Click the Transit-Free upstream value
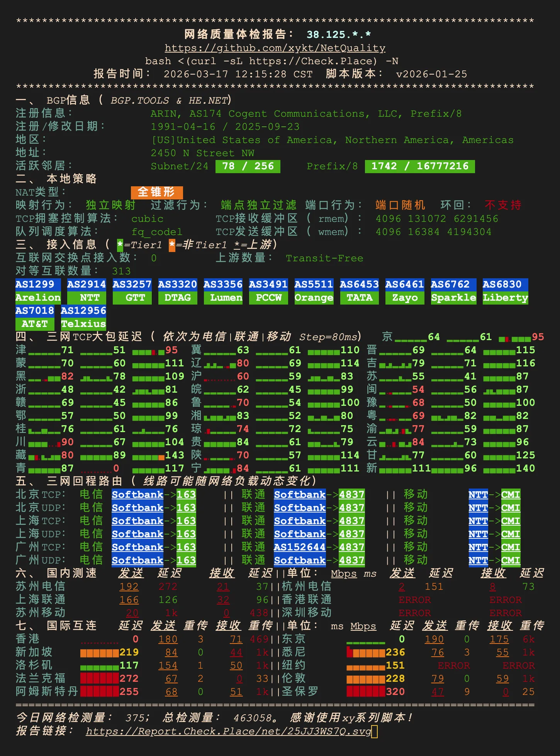Image resolution: width=560 pixels, height=756 pixels. [324, 258]
